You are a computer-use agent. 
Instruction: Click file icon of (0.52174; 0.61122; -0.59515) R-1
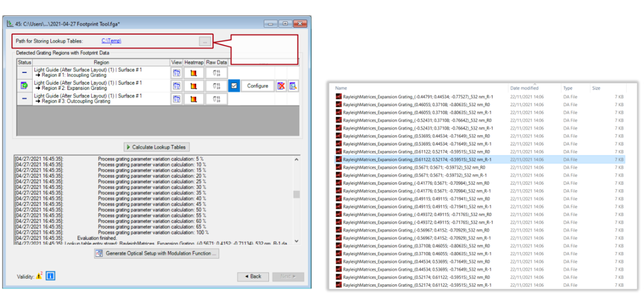pyautogui.click(x=338, y=285)
